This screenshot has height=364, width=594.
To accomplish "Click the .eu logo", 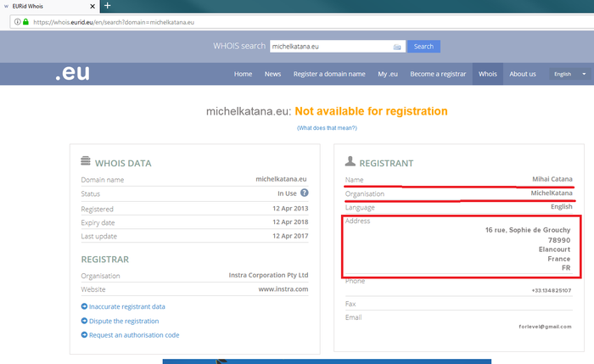I will [x=71, y=74].
